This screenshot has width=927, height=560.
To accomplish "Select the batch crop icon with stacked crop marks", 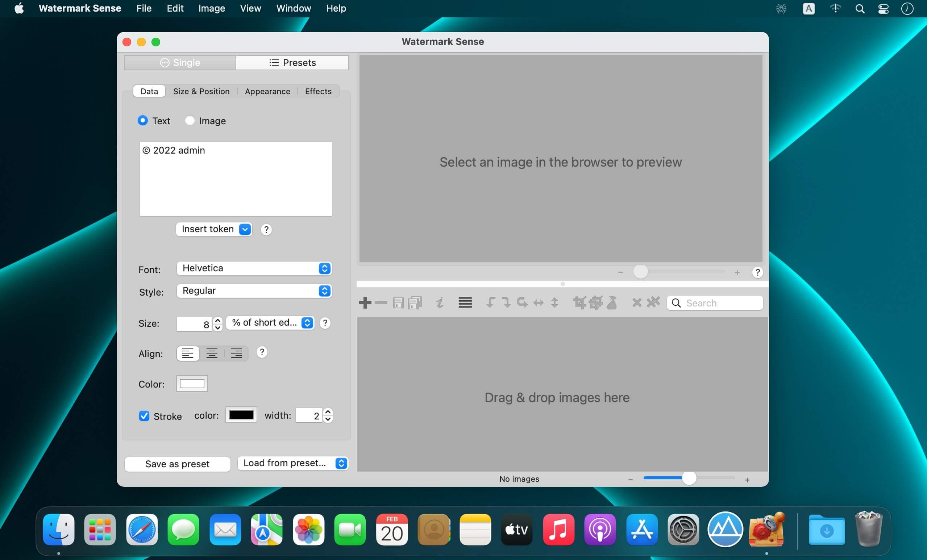I will [595, 302].
